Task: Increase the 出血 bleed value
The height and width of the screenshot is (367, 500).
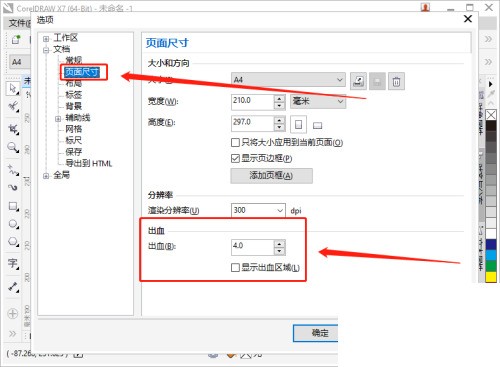Action: coord(279,244)
